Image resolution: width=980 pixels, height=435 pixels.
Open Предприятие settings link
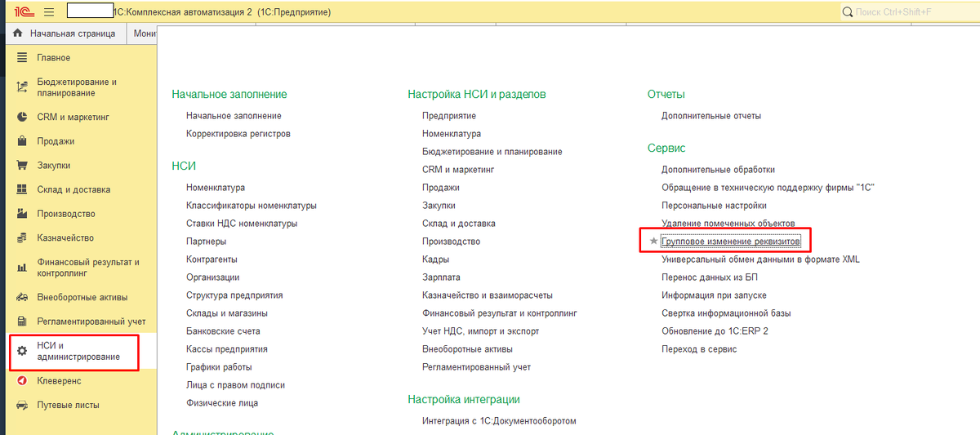(x=450, y=116)
